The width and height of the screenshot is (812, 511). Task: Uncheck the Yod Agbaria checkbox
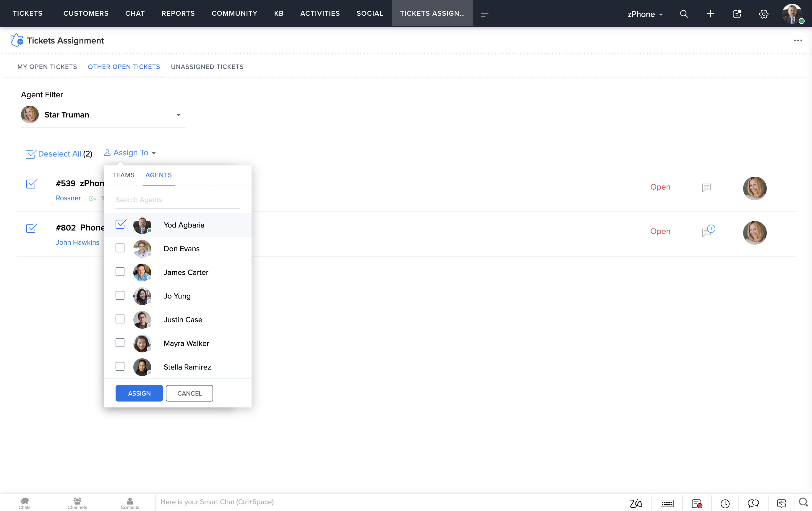pyautogui.click(x=120, y=225)
